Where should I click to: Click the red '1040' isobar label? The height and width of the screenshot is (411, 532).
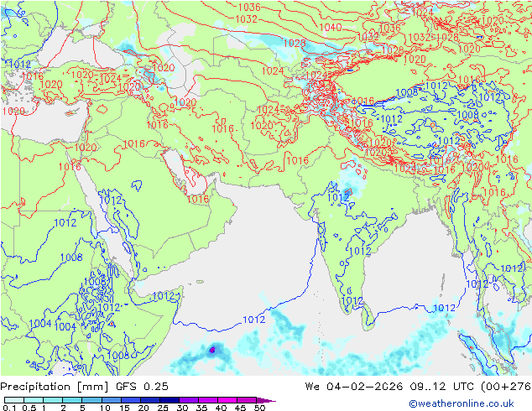pos(330,27)
